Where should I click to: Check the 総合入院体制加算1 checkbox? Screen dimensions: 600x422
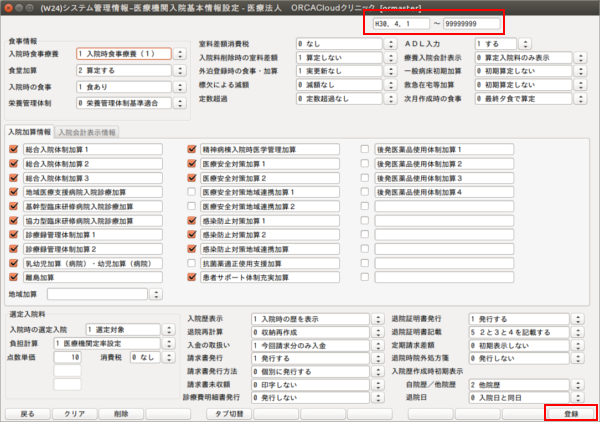click(x=14, y=148)
